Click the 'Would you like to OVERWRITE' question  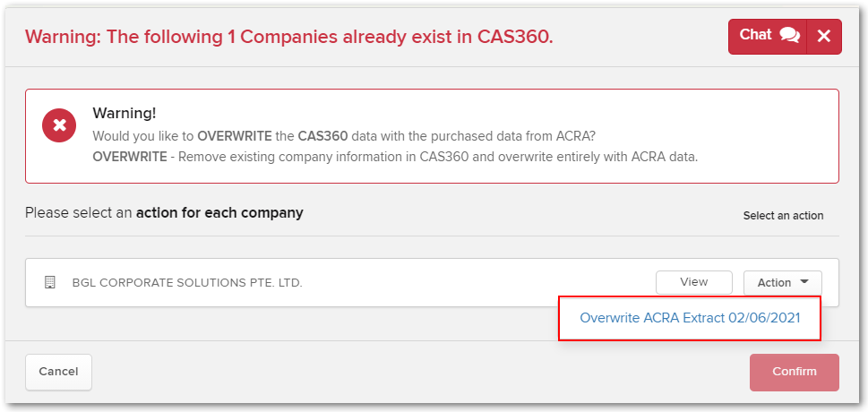[x=344, y=136]
